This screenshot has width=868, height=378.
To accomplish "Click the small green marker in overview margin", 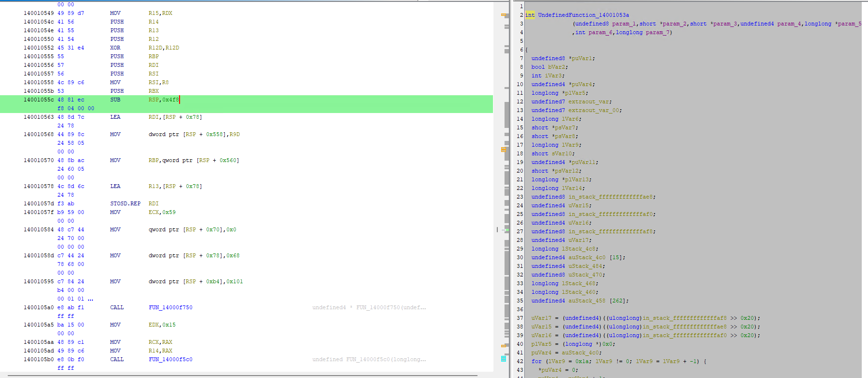I will click(506, 230).
